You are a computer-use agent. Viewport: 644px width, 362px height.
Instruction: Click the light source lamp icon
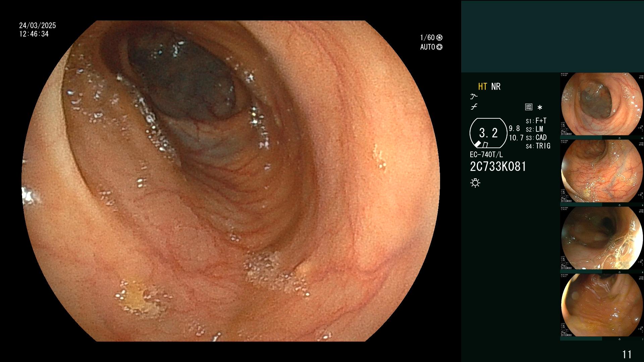[475, 183]
